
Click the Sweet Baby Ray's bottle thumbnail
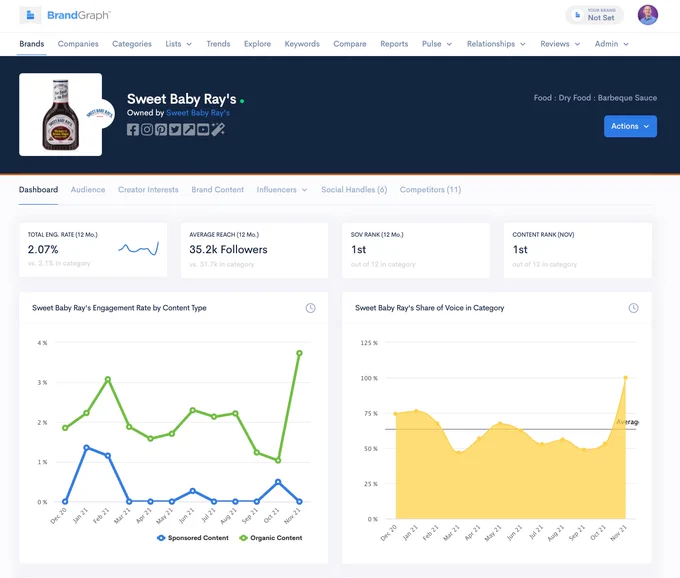click(61, 114)
